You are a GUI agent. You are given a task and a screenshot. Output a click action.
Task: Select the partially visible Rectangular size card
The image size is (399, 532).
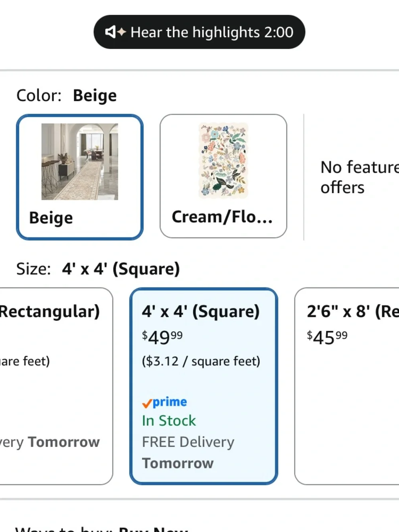click(56, 386)
